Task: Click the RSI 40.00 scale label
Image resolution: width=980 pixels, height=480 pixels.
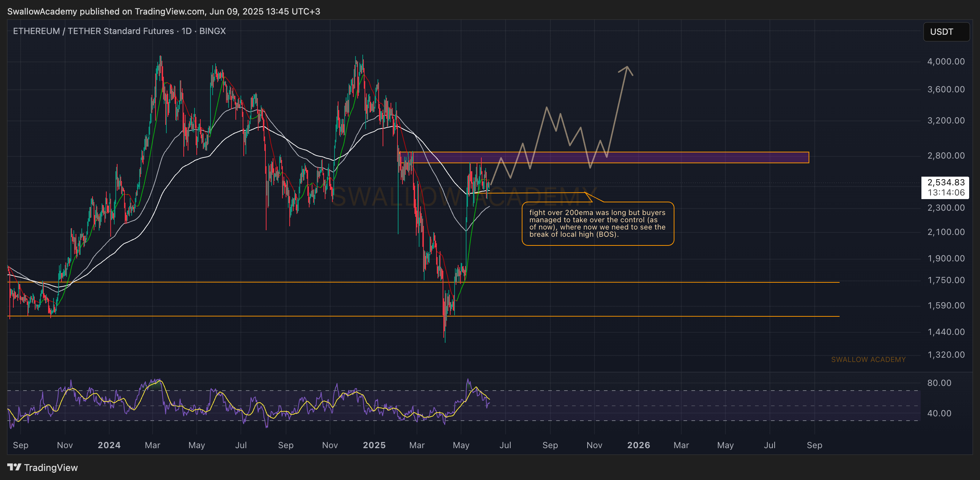Action: click(939, 413)
